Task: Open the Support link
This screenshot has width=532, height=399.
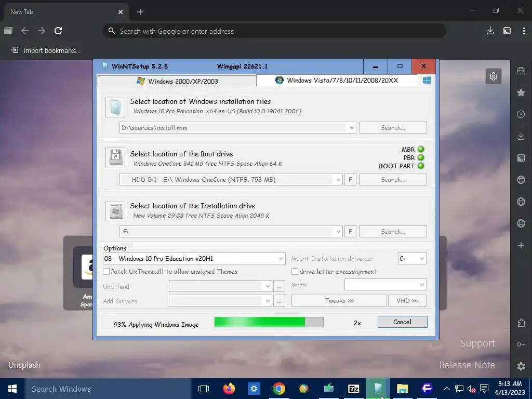Action: tap(478, 343)
